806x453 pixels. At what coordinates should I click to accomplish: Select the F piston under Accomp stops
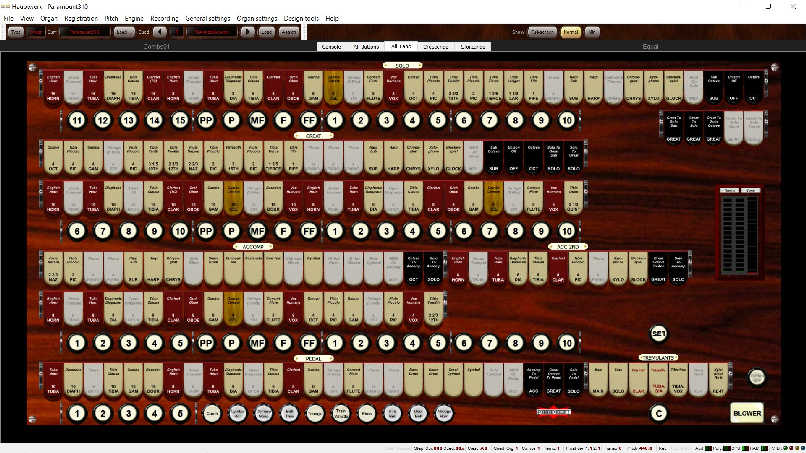click(x=283, y=342)
